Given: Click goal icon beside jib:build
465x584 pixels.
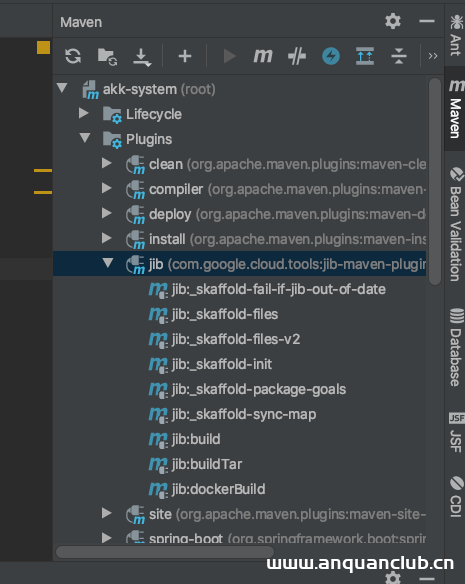Looking at the screenshot, I should 158,440.
